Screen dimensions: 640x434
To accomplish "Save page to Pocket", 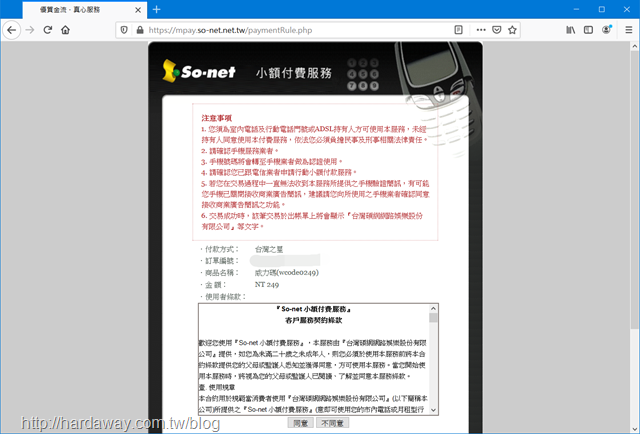I will point(496,30).
